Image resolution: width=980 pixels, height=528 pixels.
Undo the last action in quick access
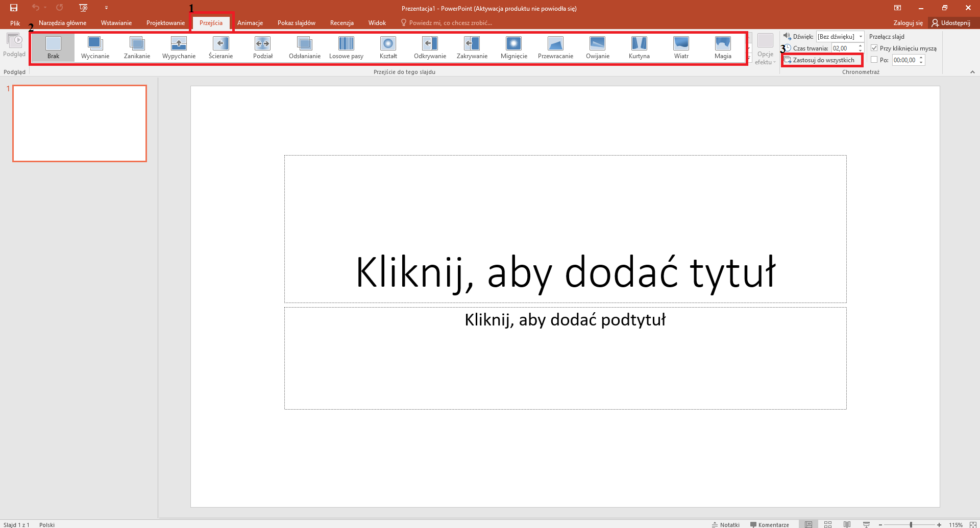click(x=35, y=8)
